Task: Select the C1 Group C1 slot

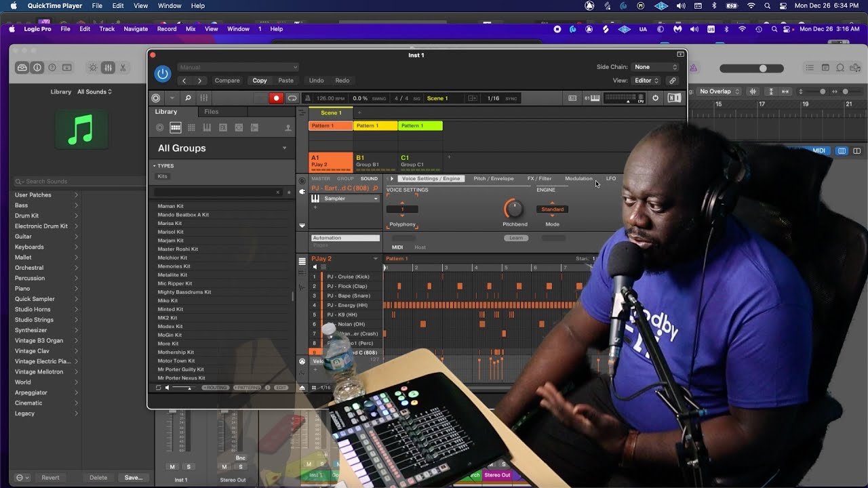Action: pos(420,161)
